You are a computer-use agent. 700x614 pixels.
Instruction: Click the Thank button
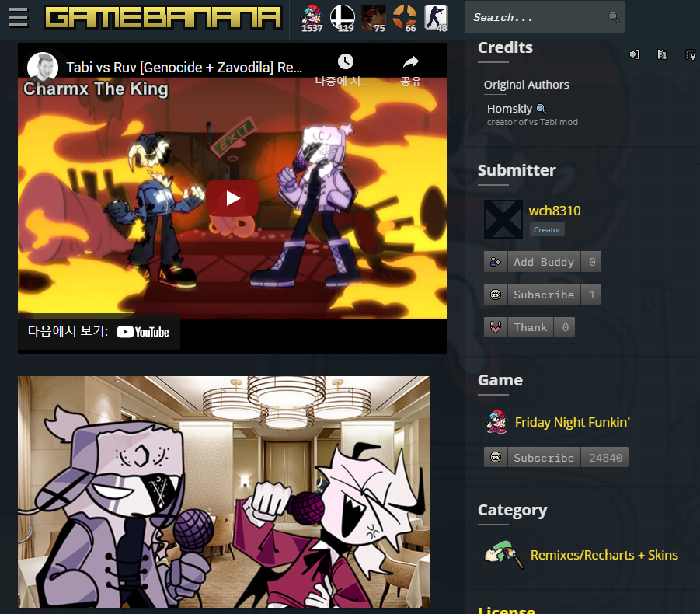click(x=531, y=327)
